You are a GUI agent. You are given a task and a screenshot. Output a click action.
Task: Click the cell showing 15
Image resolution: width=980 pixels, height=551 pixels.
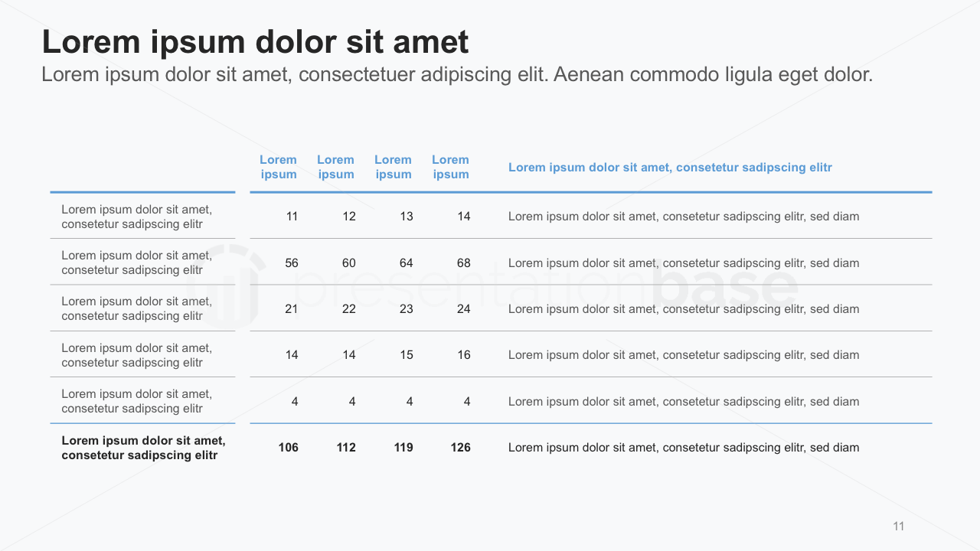[407, 355]
